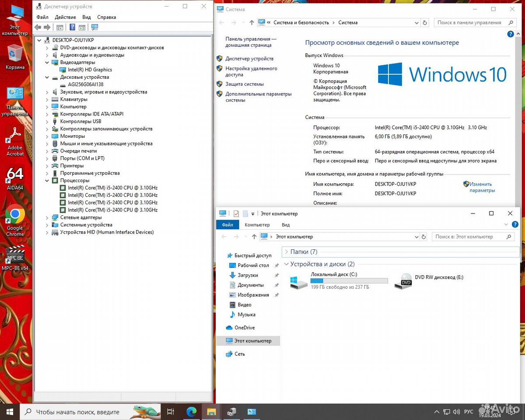Select Локальный диск (C:) drive
525x420 pixels.
point(339,280)
